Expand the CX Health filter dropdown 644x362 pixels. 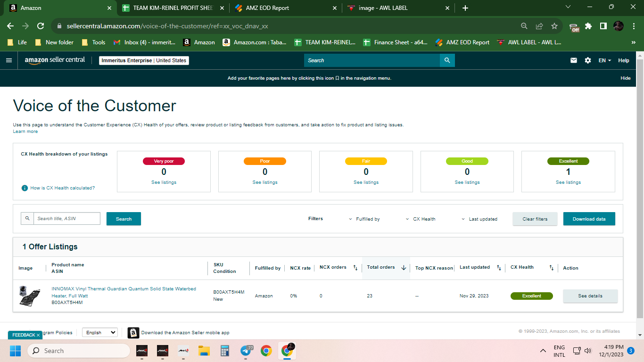(x=421, y=219)
